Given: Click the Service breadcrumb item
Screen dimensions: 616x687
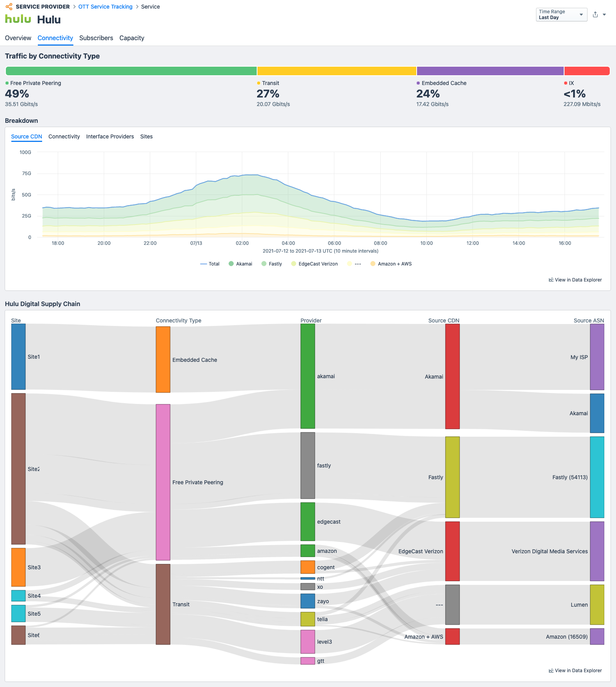Looking at the screenshot, I should coord(151,7).
